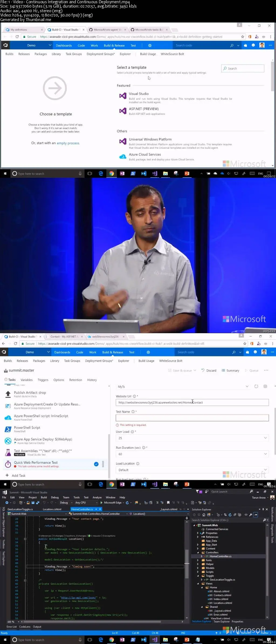Click the Azure Deployment resource group icon

pos(8,406)
